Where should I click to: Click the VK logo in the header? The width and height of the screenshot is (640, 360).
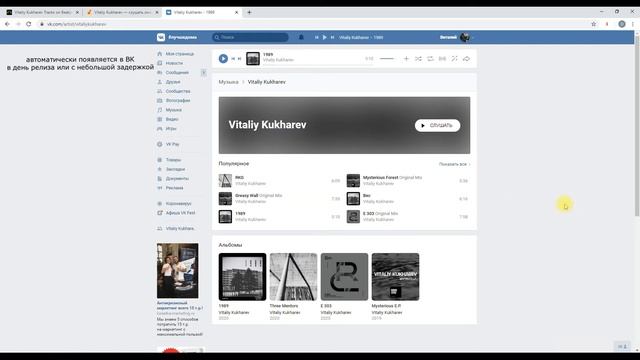click(x=161, y=37)
